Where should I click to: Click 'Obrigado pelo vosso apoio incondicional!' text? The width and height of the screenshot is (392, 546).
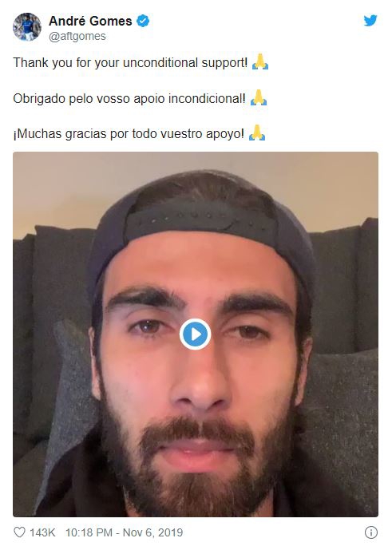pos(129,98)
